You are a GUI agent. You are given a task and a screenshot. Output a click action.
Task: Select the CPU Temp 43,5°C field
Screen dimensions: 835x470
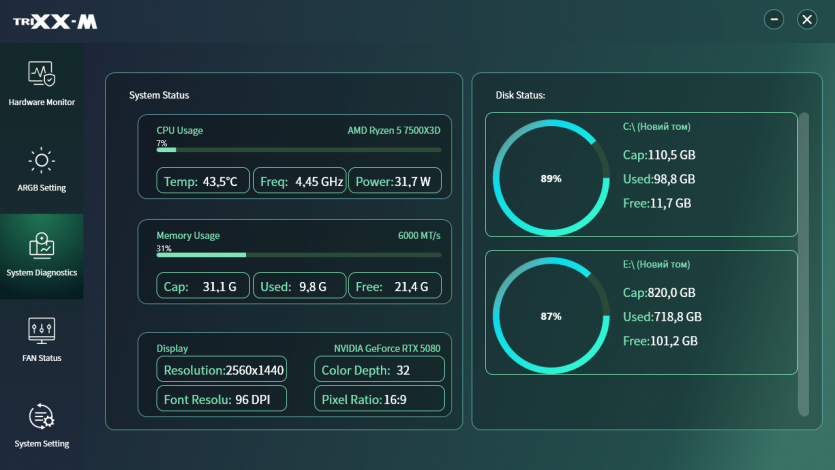(x=202, y=182)
